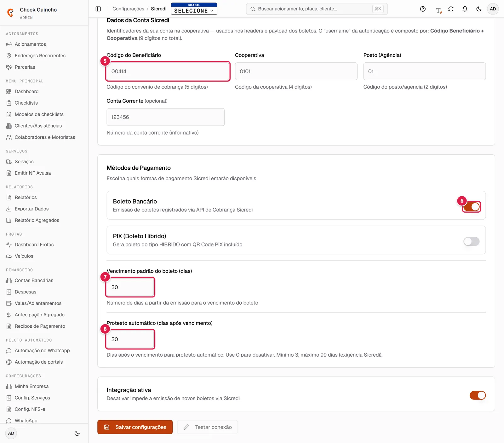Viewport: 504px width, 443px height.
Task: Click the refresh sync icon
Action: pyautogui.click(x=451, y=9)
